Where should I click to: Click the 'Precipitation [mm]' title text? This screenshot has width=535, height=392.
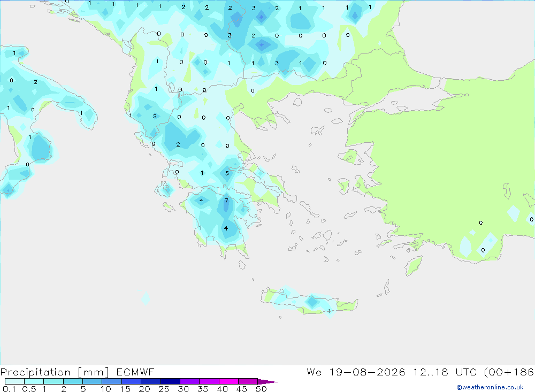pyautogui.click(x=55, y=372)
